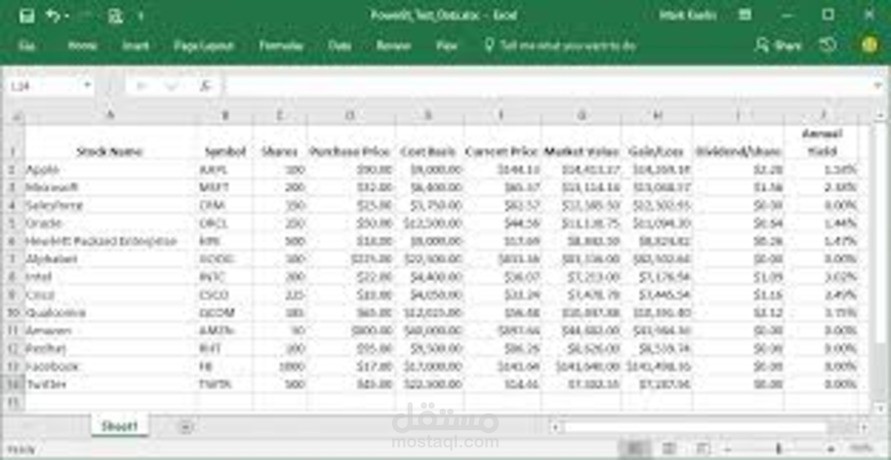Open the Undo history dropdown arrow
Viewport: 891px width, 460px height.
point(67,17)
